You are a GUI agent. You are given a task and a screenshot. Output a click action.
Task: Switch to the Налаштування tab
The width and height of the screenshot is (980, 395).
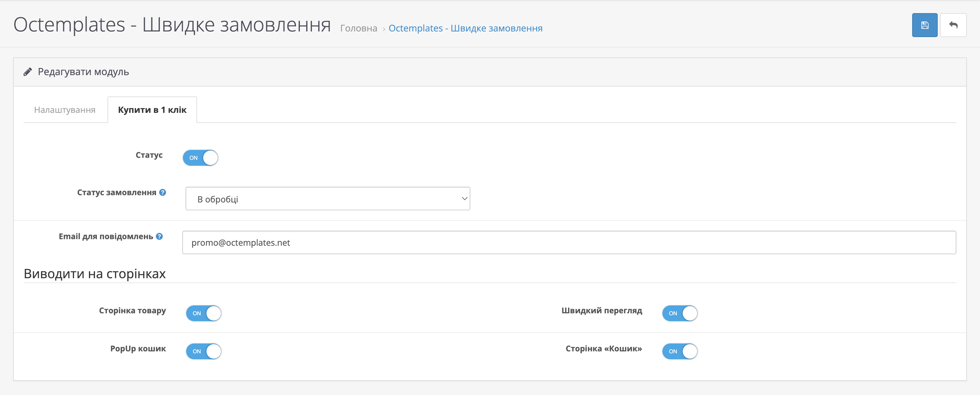click(x=65, y=110)
